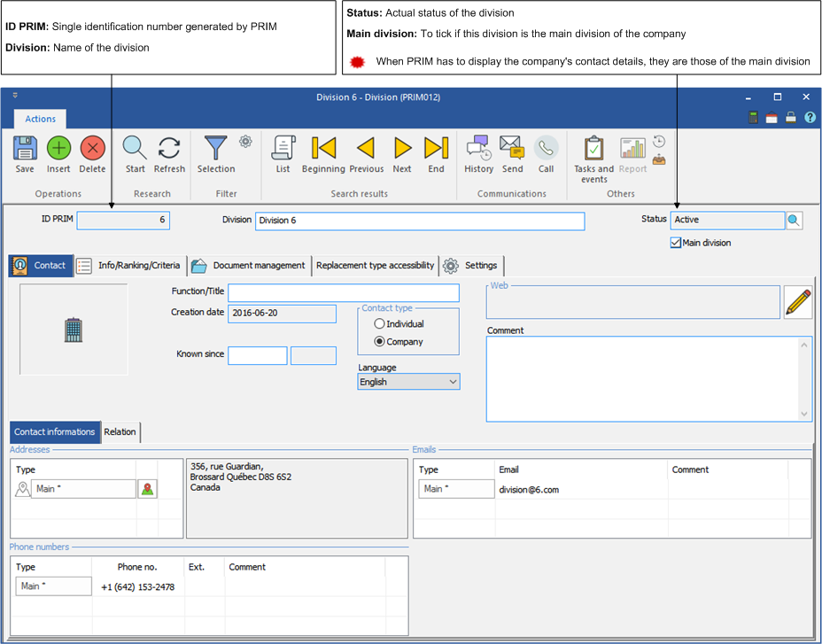Click the Status field showing Active
The height and width of the screenshot is (644, 822).
coord(727,221)
